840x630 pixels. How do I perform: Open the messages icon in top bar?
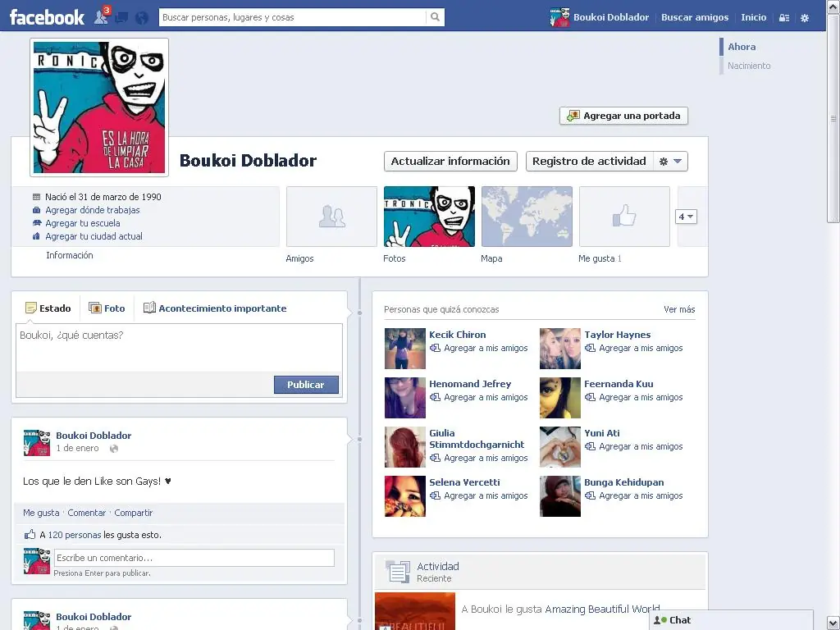click(x=121, y=18)
